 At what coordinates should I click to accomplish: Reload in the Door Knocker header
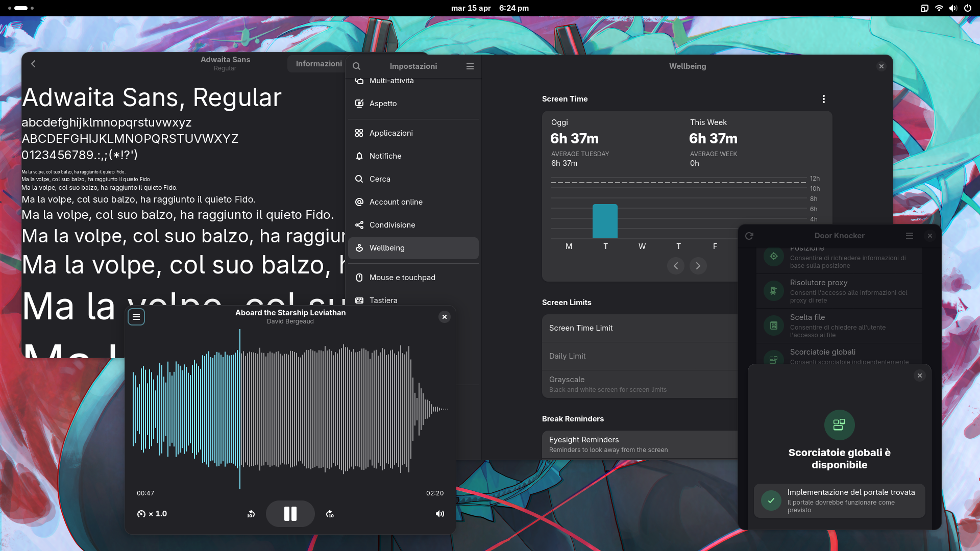tap(749, 236)
